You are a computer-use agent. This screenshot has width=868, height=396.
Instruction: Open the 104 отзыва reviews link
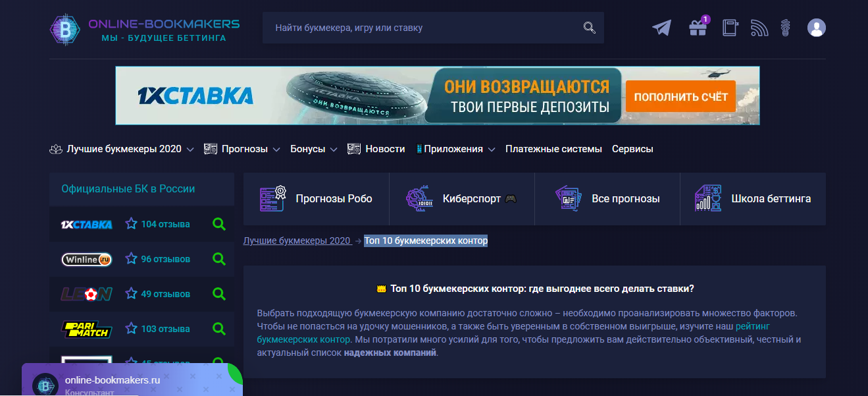click(x=165, y=224)
